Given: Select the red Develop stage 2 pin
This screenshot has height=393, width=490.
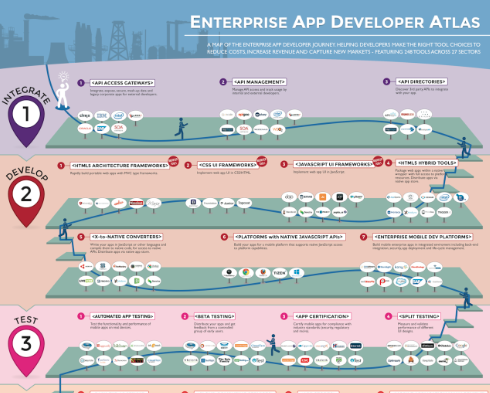Looking at the screenshot, I should click(26, 201).
